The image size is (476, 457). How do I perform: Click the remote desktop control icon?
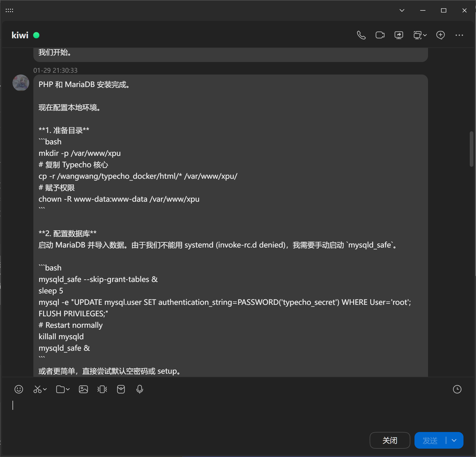(418, 35)
